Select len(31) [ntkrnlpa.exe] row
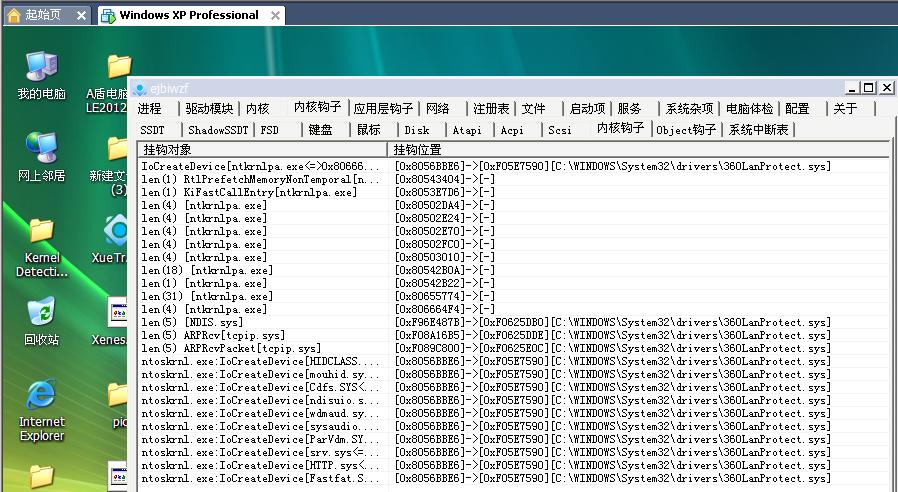898x492 pixels. [x=514, y=296]
